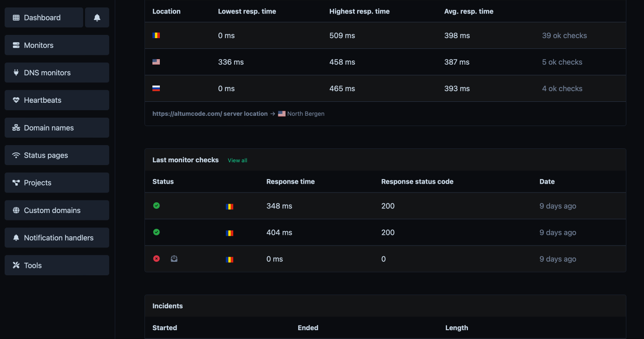The width and height of the screenshot is (644, 339).
Task: Click North Bergen location text
Action: click(x=306, y=113)
